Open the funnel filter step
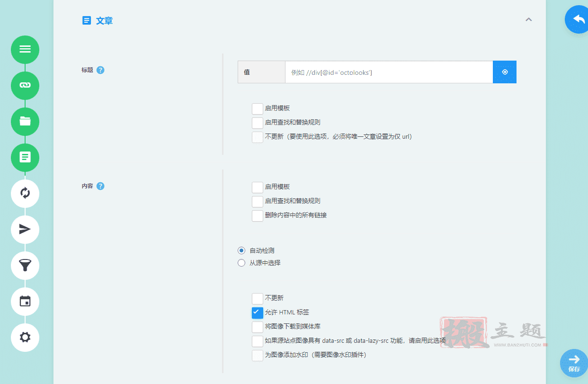This screenshot has width=588, height=384. (25, 265)
